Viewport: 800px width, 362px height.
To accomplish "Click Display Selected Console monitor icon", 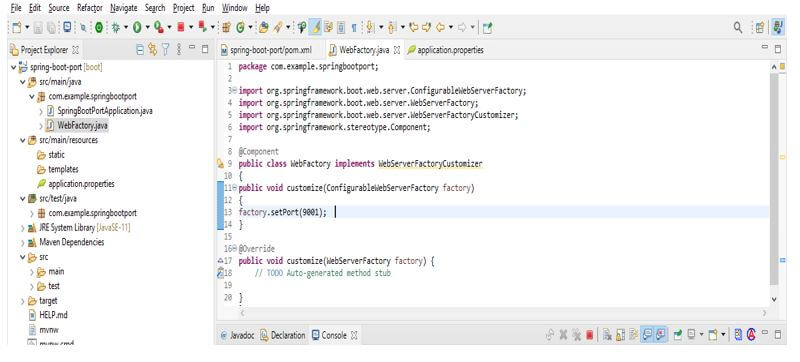I will point(691,335).
